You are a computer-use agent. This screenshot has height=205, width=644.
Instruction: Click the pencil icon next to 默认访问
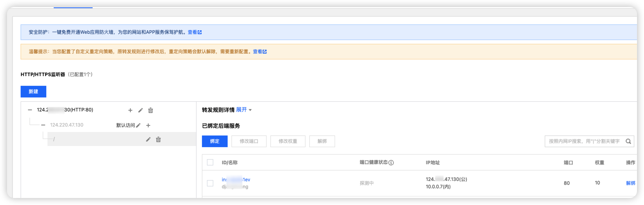138,125
